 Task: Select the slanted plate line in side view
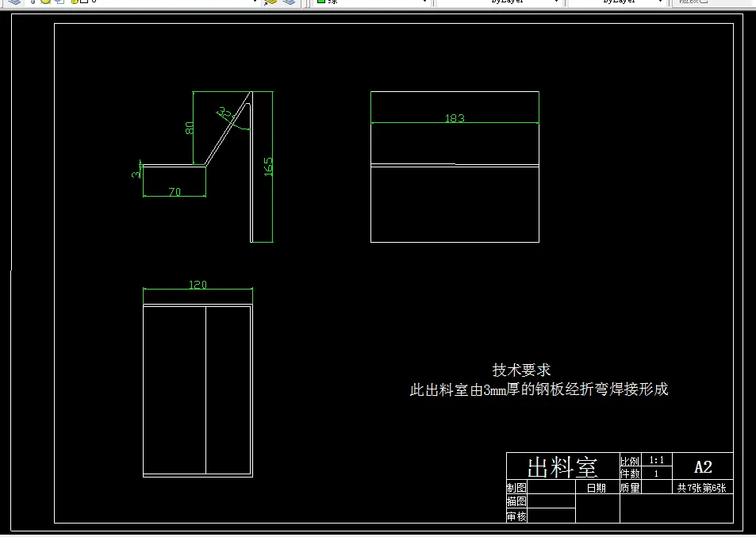[x=227, y=129]
